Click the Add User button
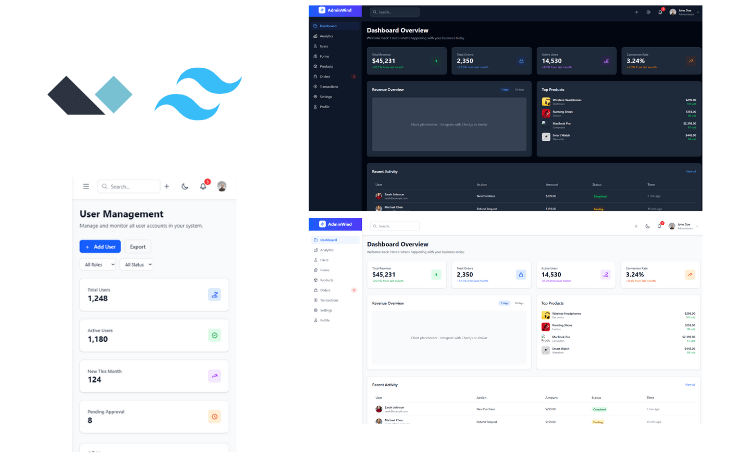 pos(100,246)
